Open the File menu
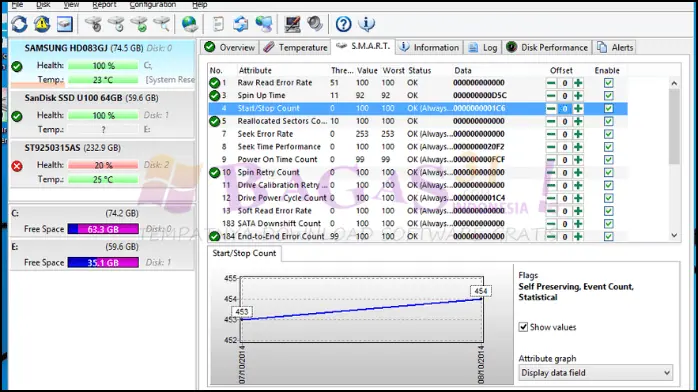This screenshot has height=392, width=698. (17, 4)
